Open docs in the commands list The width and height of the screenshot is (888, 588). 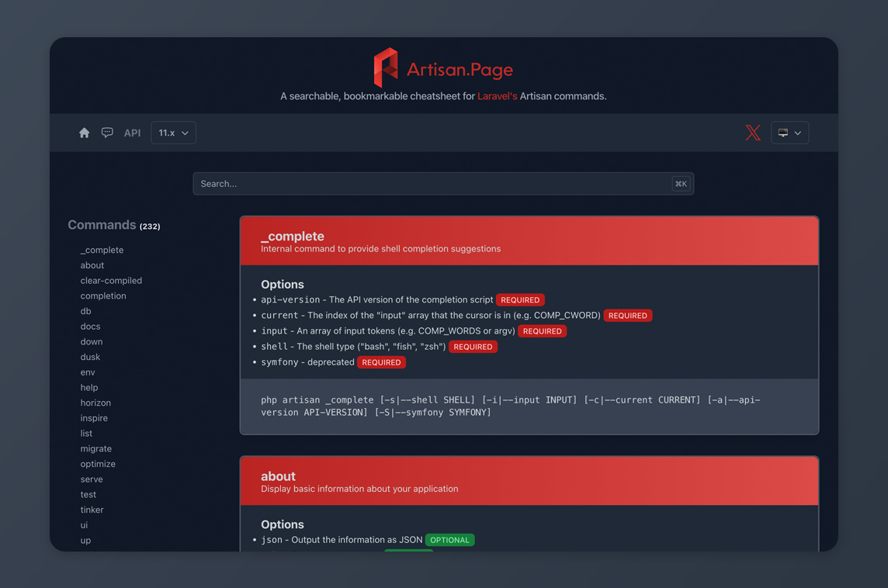(x=90, y=327)
